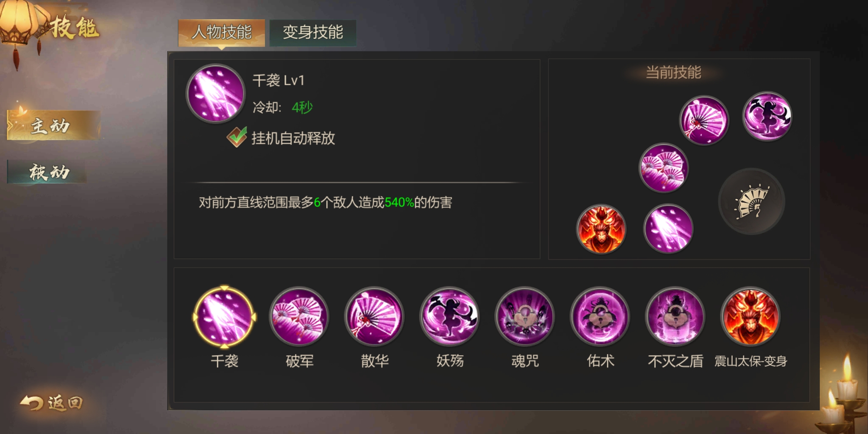868x434 pixels.
Task: Click the single-fan slot in 当前技能
Action: (x=704, y=121)
